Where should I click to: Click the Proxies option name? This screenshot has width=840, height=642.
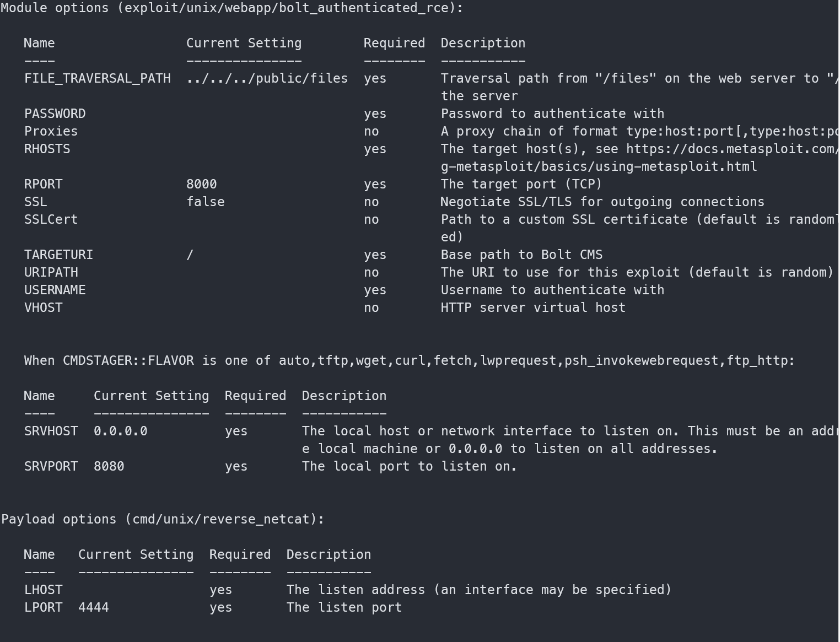(51, 132)
